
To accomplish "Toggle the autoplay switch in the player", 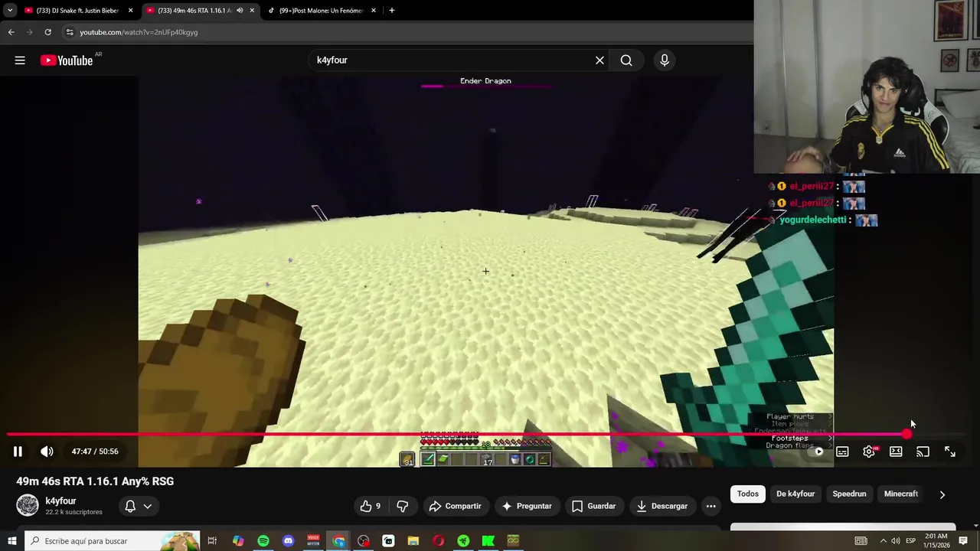I will coord(817,452).
